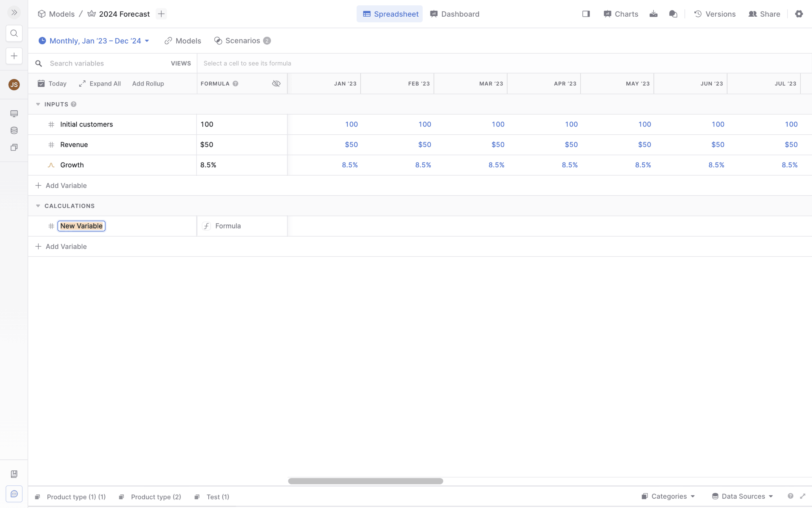Click the fullscreen expand icon at bottom right
Viewport: 812px width, 508px height.
(x=803, y=496)
